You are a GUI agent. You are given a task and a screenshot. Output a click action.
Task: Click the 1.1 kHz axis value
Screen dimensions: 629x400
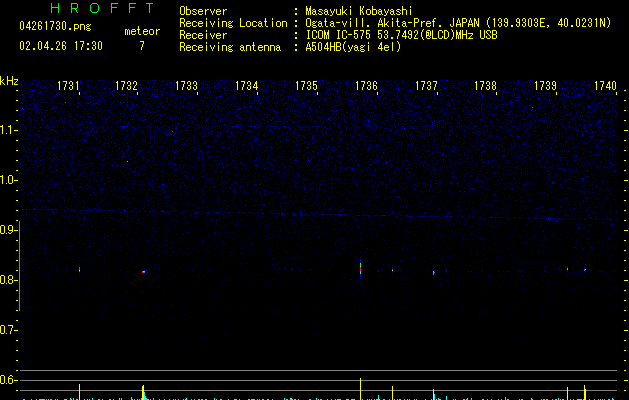8,130
